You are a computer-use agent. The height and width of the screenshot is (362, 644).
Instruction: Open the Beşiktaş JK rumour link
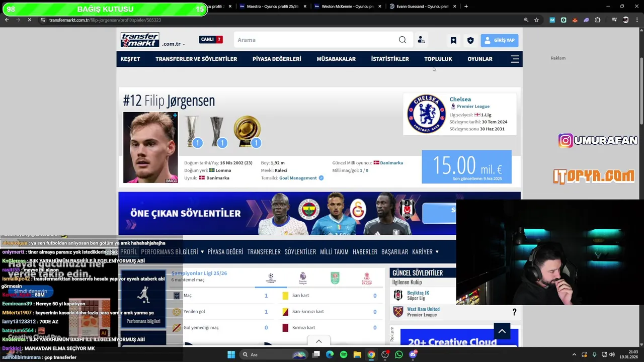point(418,293)
